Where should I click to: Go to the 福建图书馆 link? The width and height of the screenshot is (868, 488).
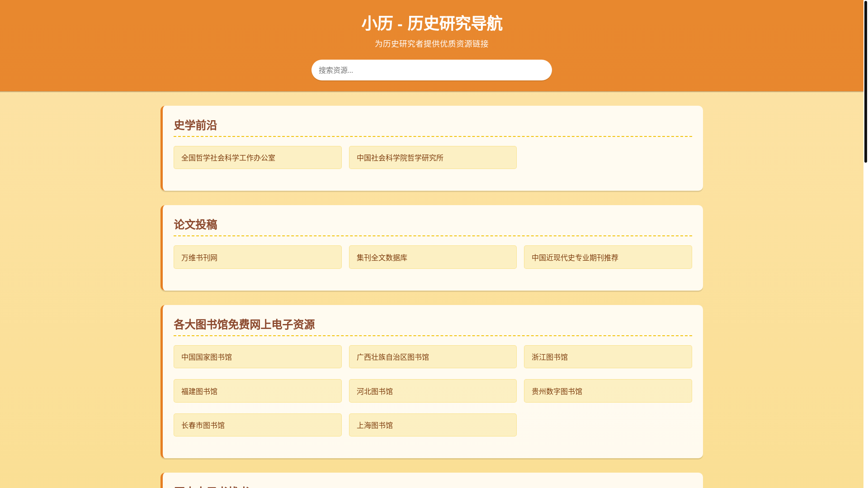coord(257,391)
